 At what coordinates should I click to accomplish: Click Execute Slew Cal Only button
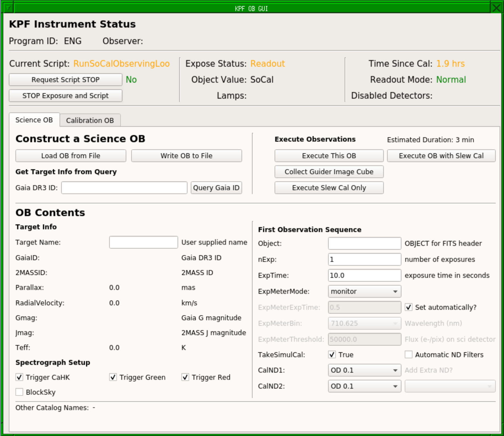point(329,188)
